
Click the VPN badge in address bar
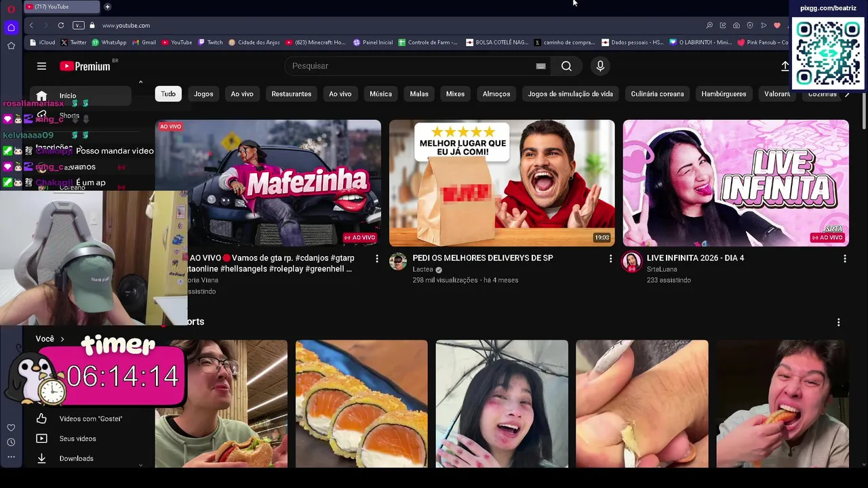click(x=78, y=25)
